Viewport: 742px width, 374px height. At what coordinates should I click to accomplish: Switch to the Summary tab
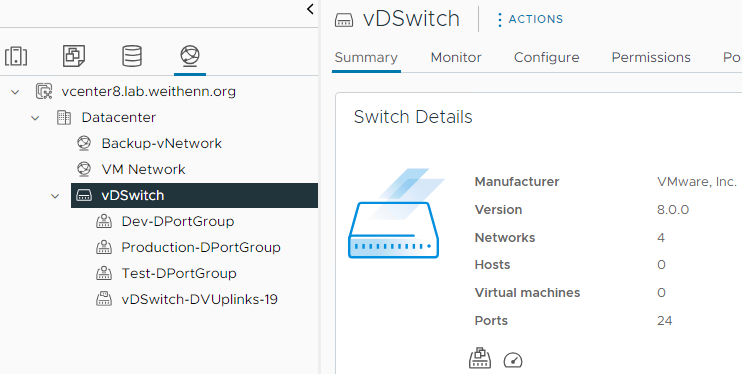[x=366, y=58]
